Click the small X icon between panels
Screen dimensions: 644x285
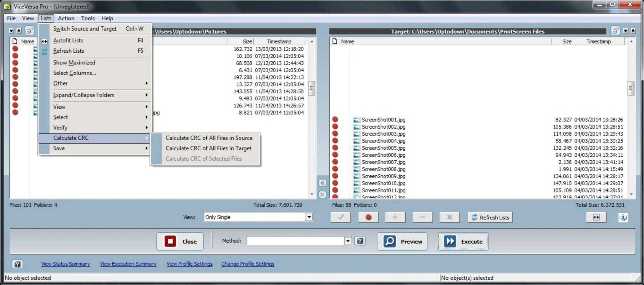(322, 195)
